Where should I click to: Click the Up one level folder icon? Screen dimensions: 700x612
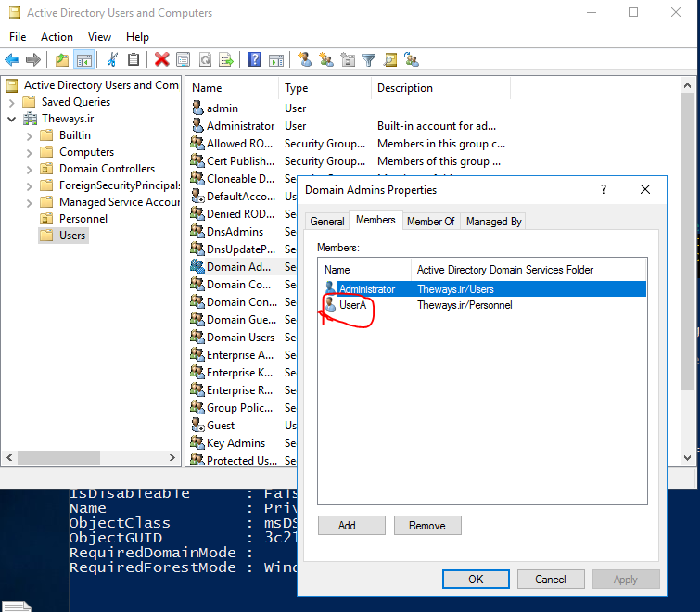(x=62, y=59)
